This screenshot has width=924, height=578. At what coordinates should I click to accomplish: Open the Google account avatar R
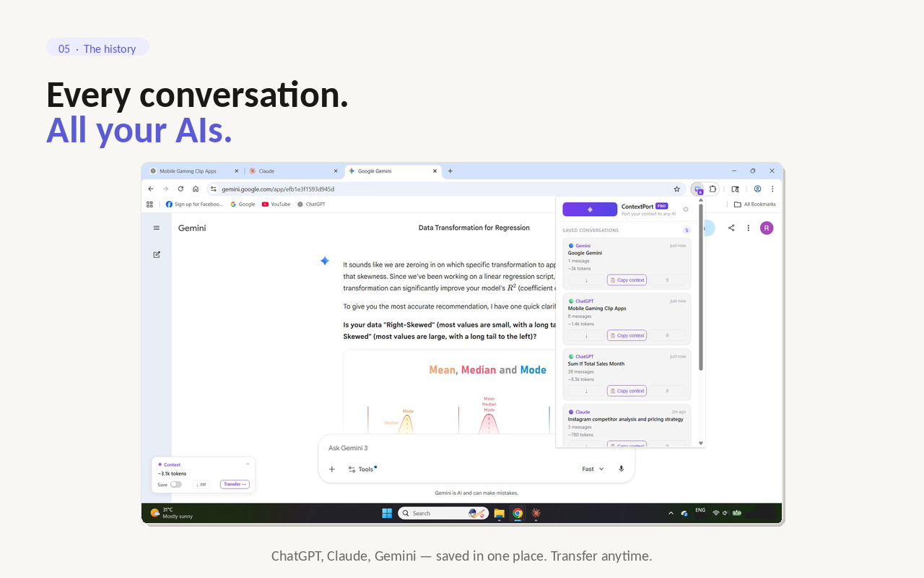767,228
